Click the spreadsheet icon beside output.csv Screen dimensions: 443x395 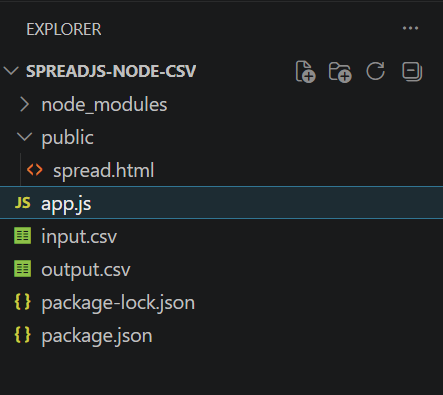pyautogui.click(x=23, y=269)
